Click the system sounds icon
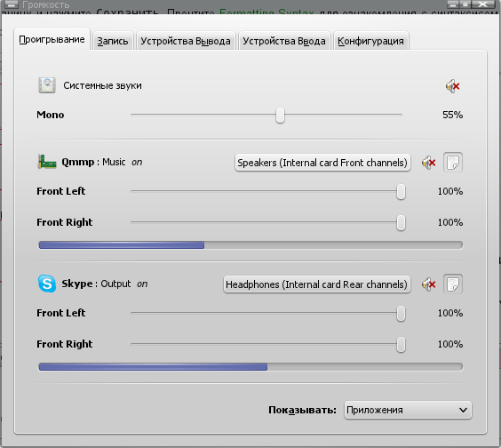Viewport: 501px width, 448px height. (47, 85)
